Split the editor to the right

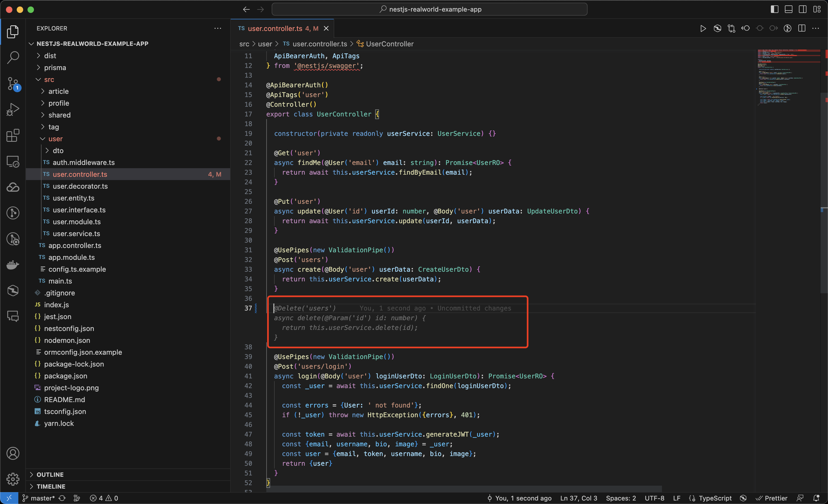click(802, 29)
